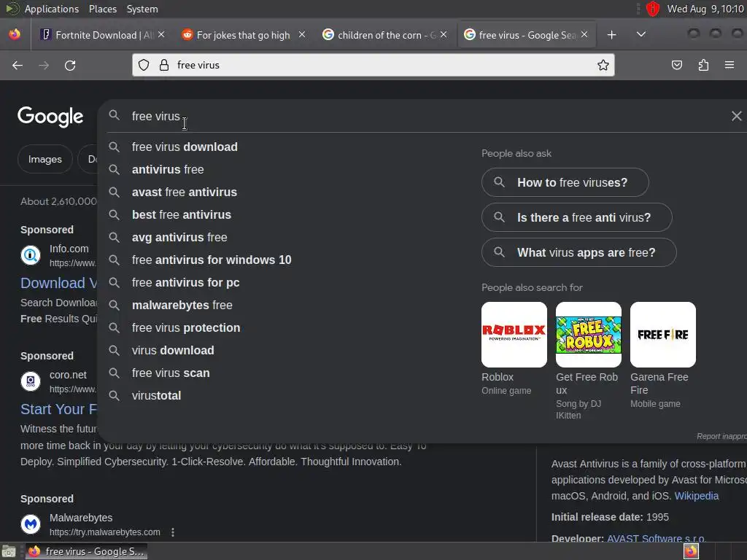Viewport: 747px width, 560px height.
Task: Click the coro.net sponsored result icon
Action: (31, 381)
